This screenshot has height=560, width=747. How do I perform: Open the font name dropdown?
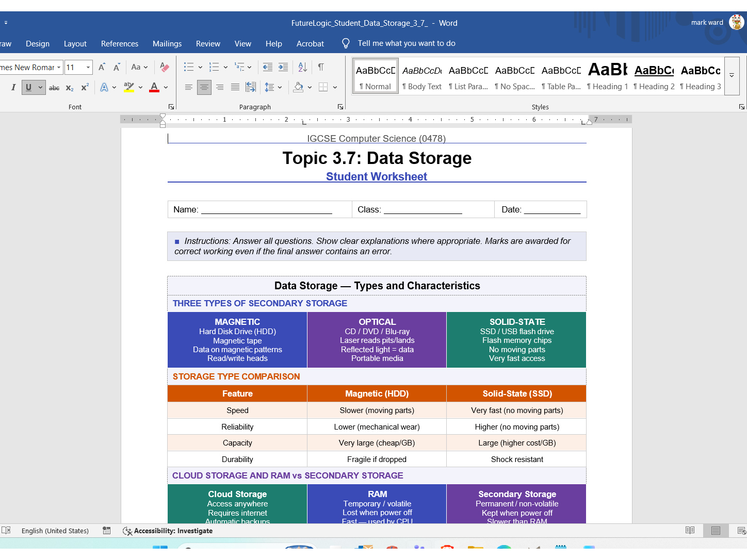[59, 67]
